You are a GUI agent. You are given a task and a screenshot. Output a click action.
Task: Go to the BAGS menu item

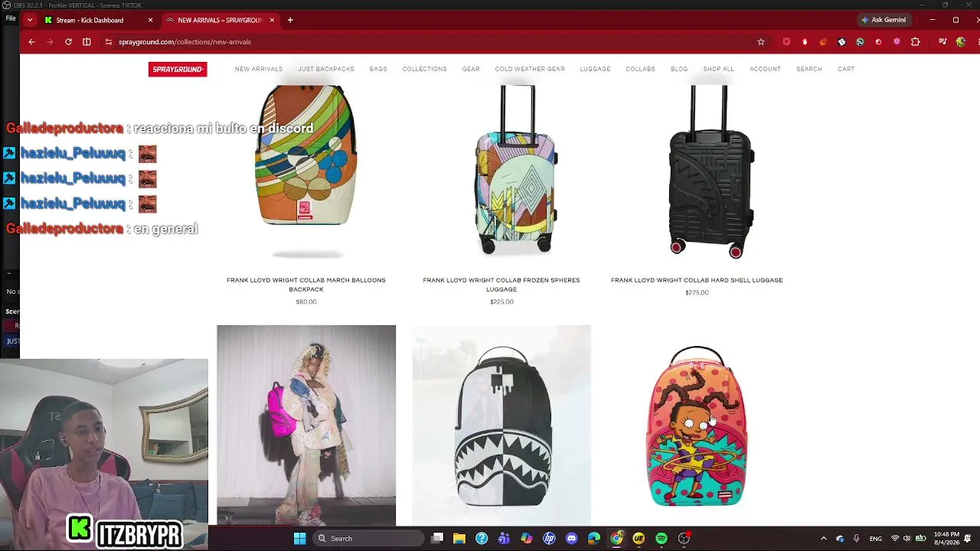pyautogui.click(x=378, y=69)
